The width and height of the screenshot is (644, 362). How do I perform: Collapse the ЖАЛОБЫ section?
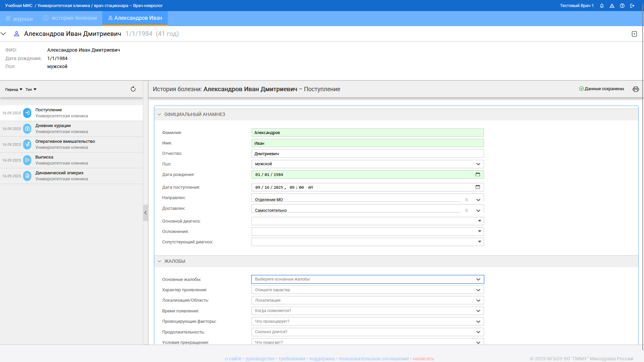click(x=159, y=261)
